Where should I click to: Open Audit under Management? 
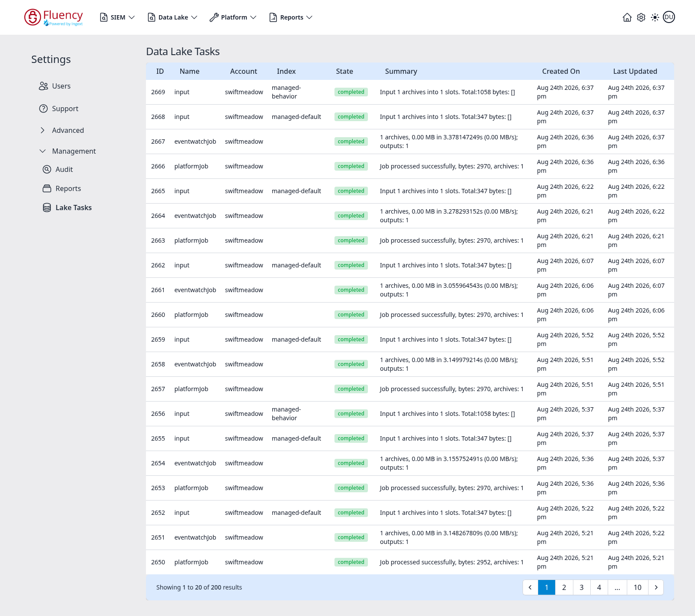(64, 169)
